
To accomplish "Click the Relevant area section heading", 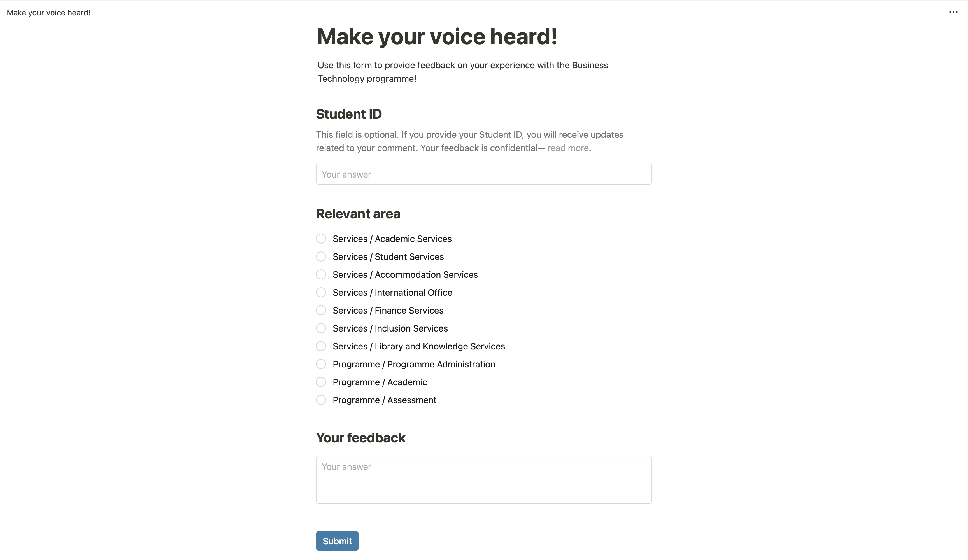I will pos(358,214).
